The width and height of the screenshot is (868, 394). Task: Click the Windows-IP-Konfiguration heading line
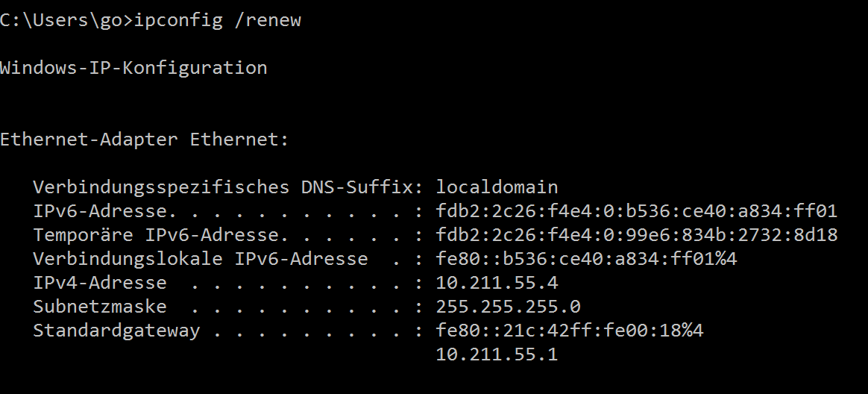pyautogui.click(x=133, y=68)
